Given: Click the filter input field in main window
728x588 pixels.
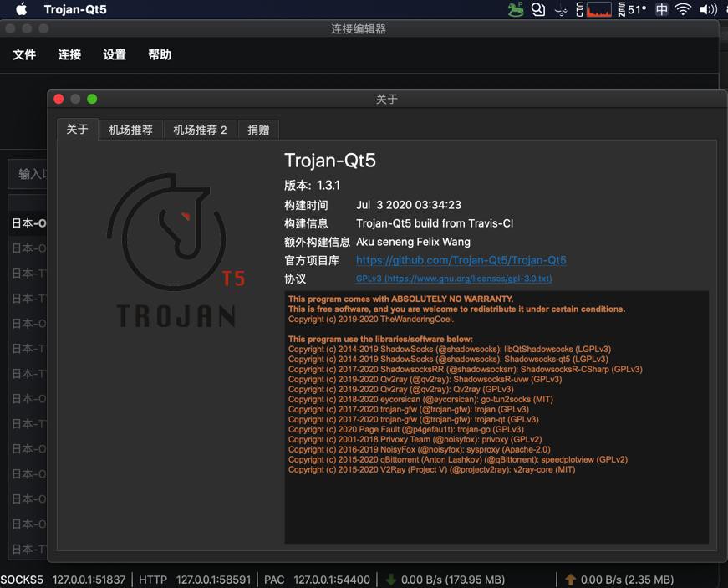Looking at the screenshot, I should click(x=28, y=174).
